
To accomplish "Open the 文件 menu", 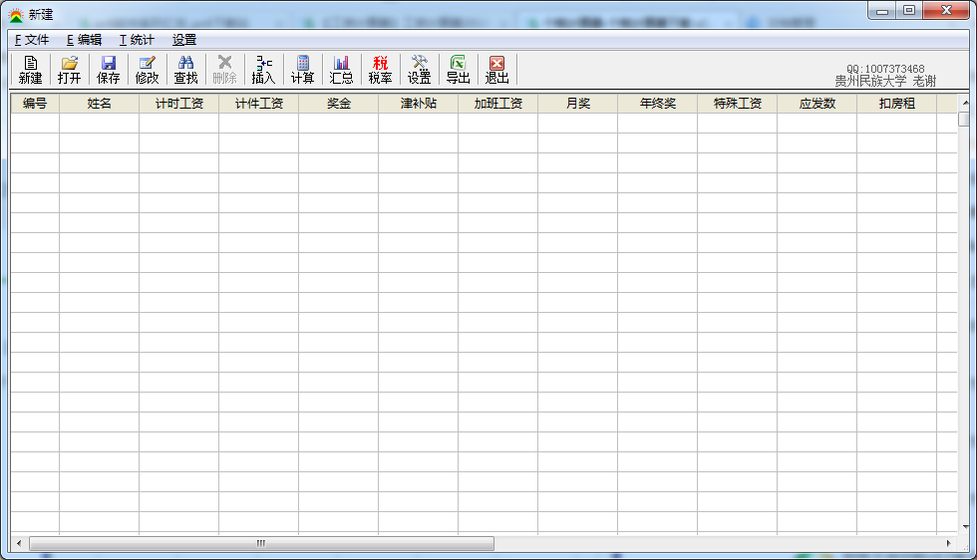I will click(x=32, y=40).
